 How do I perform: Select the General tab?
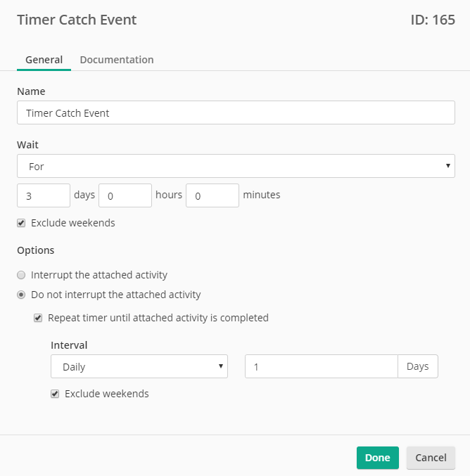pos(44,60)
